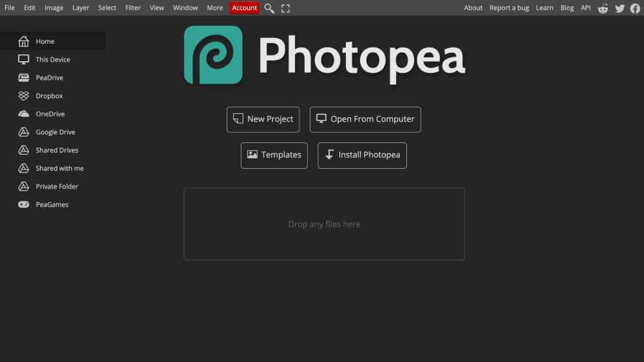Screen dimensions: 644x362
Task: Expand the More menu
Action: (x=215, y=8)
